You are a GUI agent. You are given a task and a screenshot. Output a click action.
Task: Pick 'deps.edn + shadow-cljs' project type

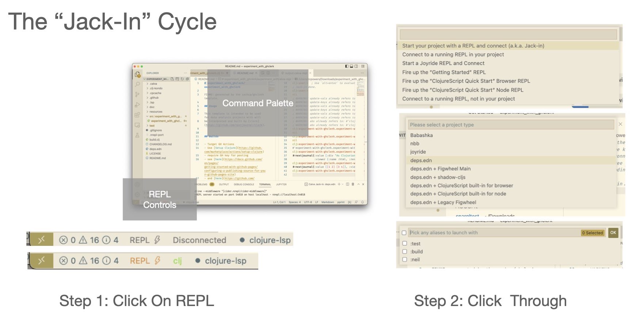coord(511,177)
